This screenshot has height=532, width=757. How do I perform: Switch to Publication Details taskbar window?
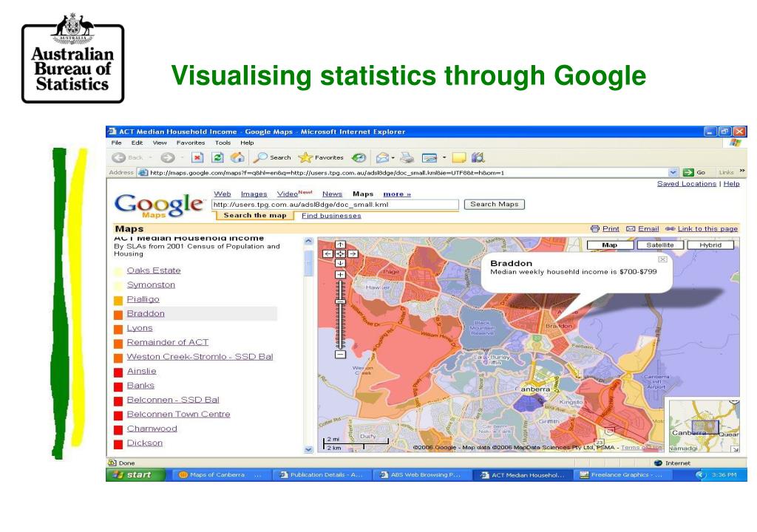coord(322,475)
